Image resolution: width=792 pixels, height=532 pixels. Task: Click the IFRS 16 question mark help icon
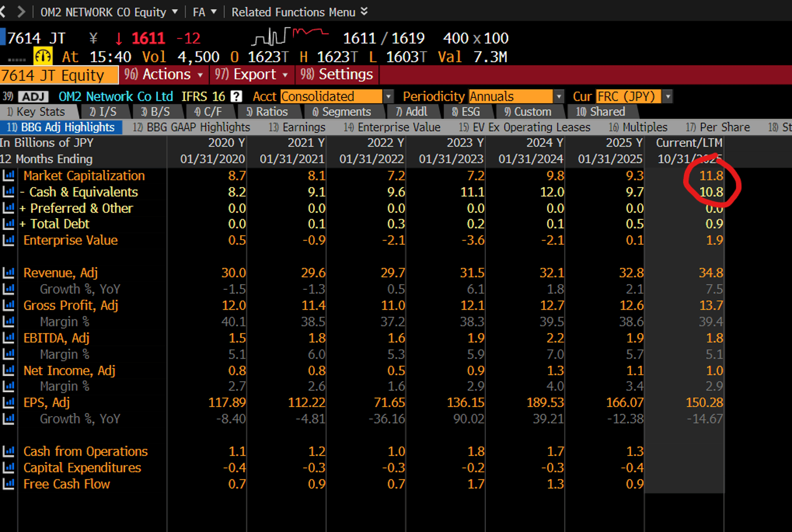[x=236, y=97]
